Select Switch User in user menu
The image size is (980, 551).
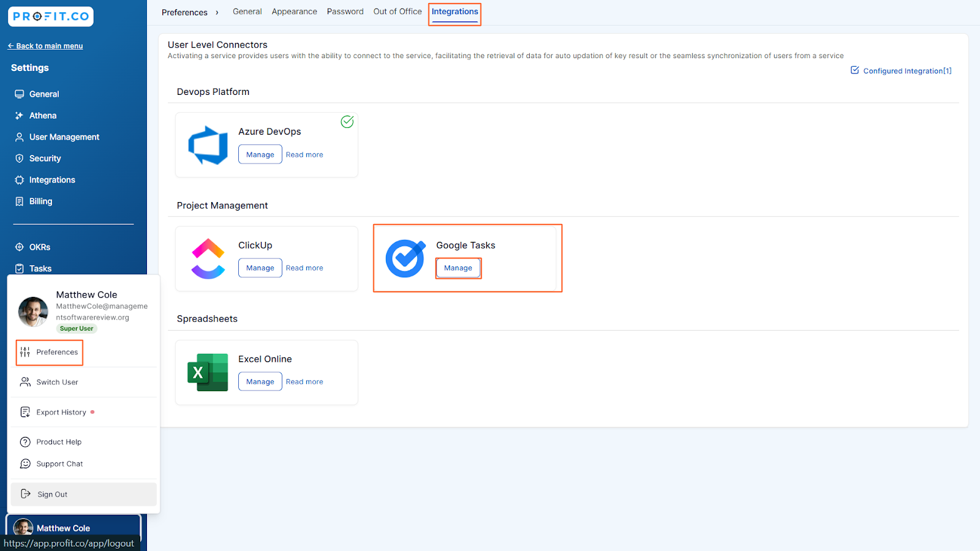pos(49,382)
